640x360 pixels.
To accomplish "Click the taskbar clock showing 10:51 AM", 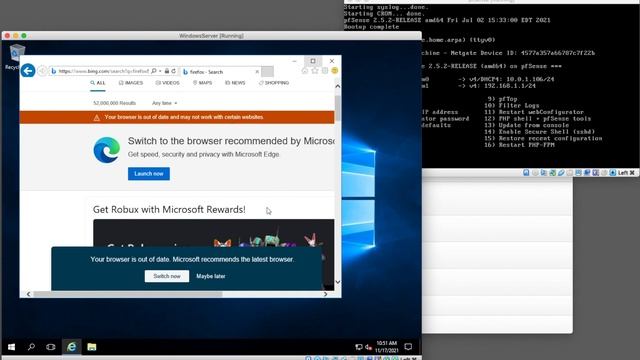I will tap(387, 347).
